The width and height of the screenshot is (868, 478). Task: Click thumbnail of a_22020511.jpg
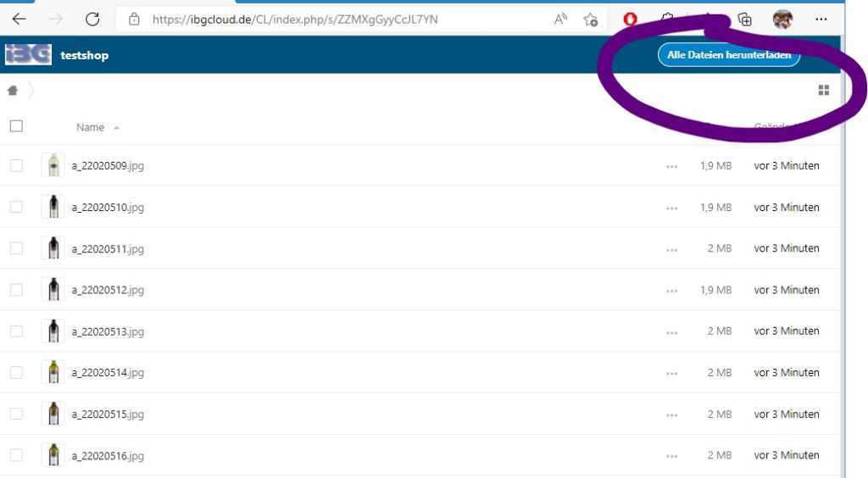(x=53, y=248)
